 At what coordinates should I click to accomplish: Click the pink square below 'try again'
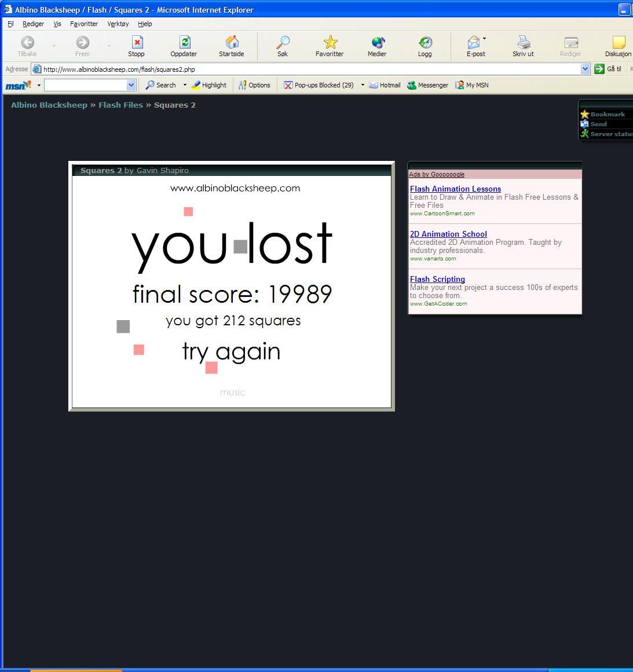tap(211, 368)
